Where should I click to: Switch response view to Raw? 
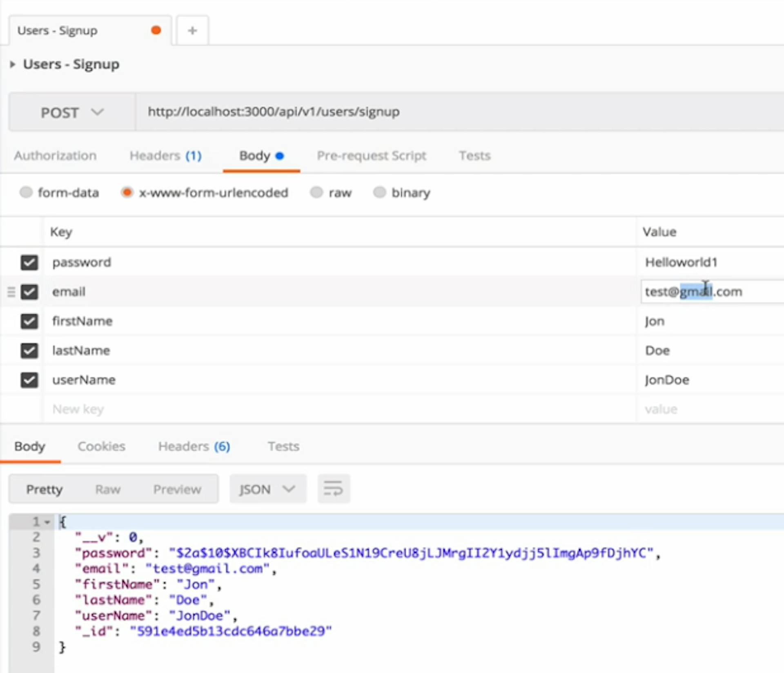(x=108, y=489)
